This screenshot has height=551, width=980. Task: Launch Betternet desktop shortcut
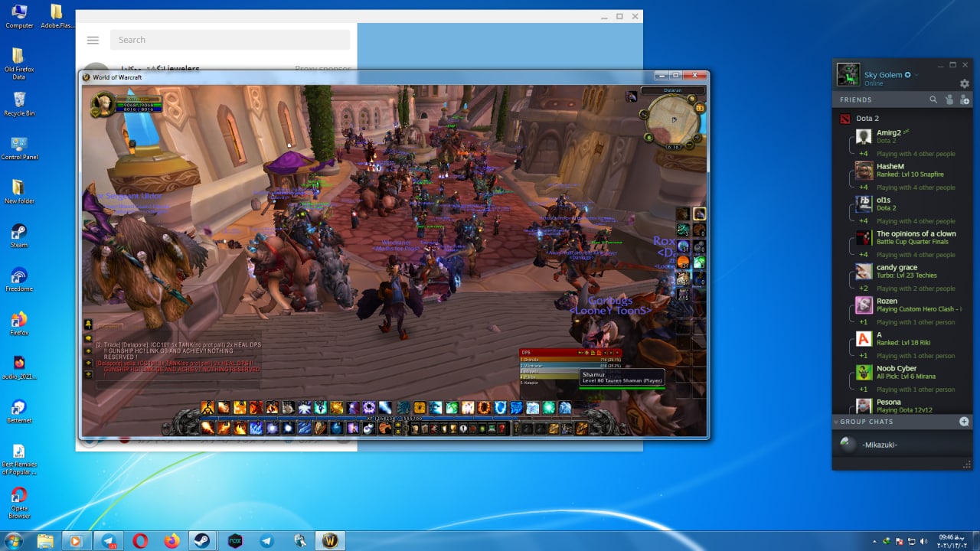pos(19,412)
